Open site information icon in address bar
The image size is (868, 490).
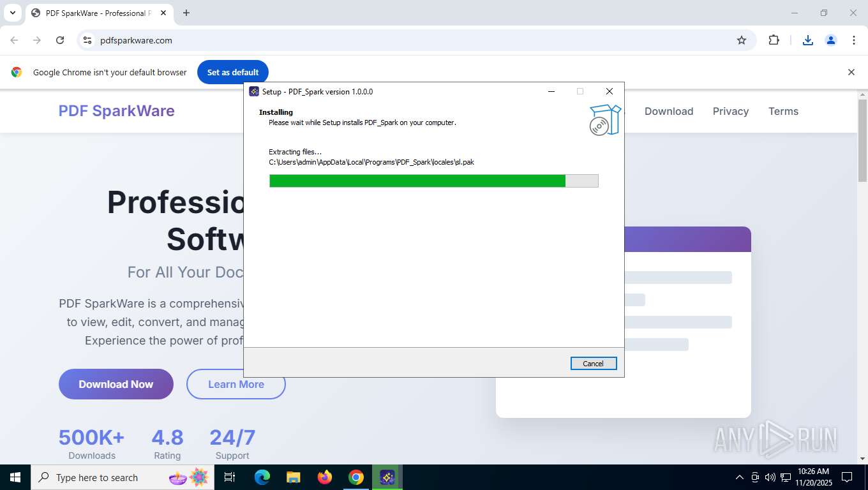coord(87,40)
